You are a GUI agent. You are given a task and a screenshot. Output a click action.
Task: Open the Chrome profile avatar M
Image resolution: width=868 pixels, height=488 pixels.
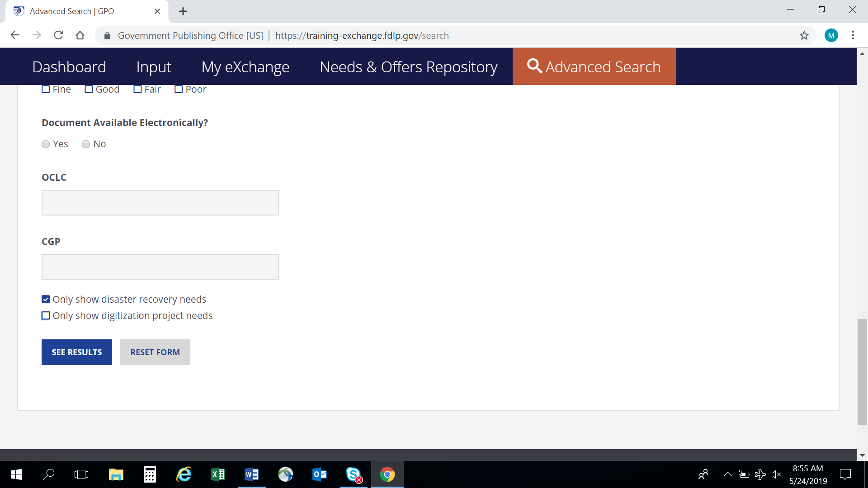(831, 35)
